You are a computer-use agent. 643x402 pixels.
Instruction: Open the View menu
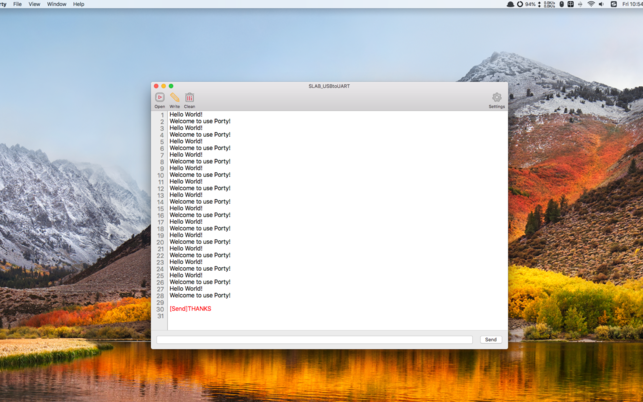pos(34,4)
